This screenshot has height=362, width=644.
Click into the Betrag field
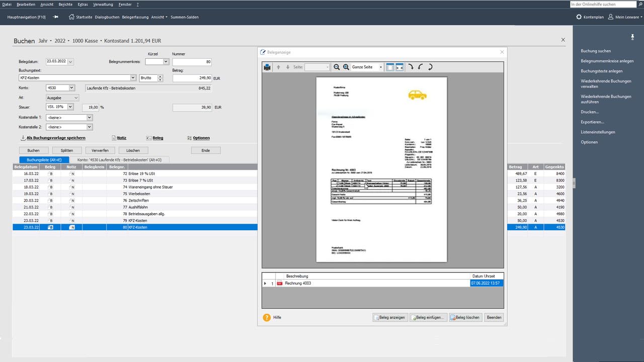coord(192,78)
